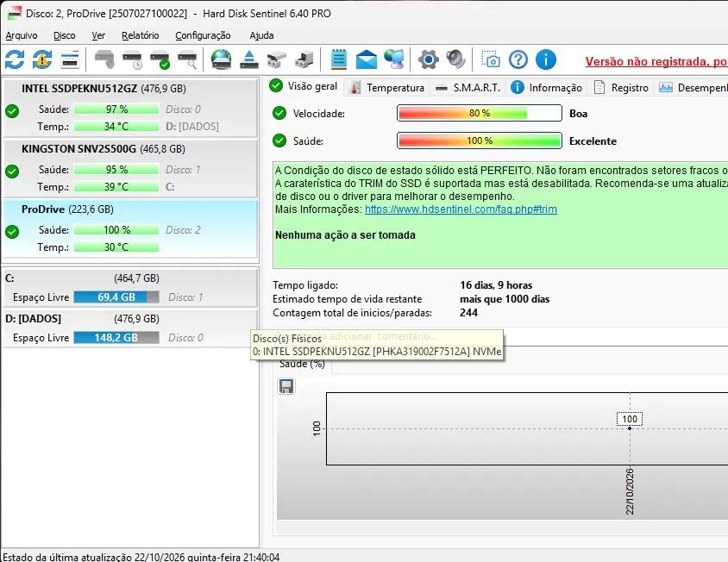Click the KINGSTON 39 °C temperature bar
Image resolution: width=728 pixels, height=562 pixels.
tap(116, 186)
